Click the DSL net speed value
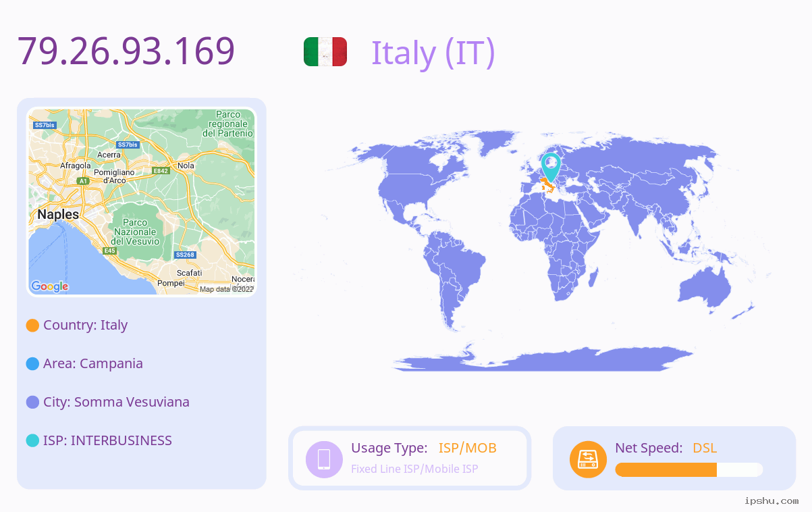This screenshot has height=512, width=812. click(x=705, y=448)
